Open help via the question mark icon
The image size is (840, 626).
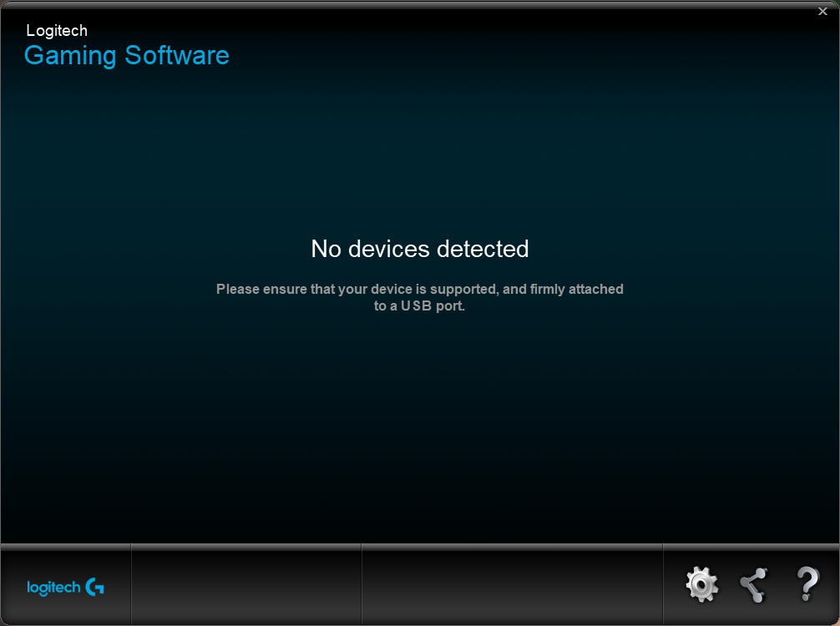pos(807,583)
